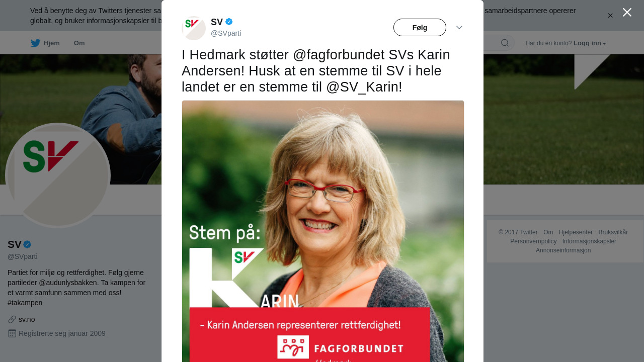Click the verified badge beside SV in tweet
644x362 pixels.
coord(229,22)
